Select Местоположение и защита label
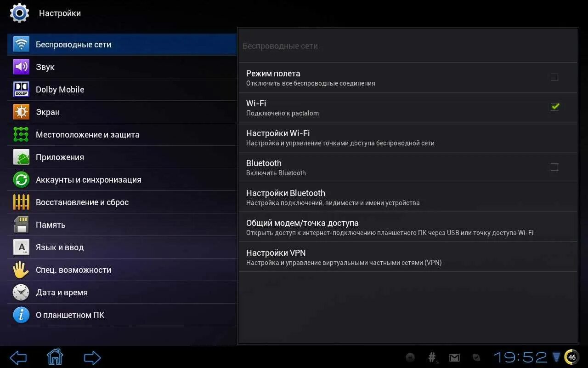Screen dimensions: 588x368 coord(87,135)
